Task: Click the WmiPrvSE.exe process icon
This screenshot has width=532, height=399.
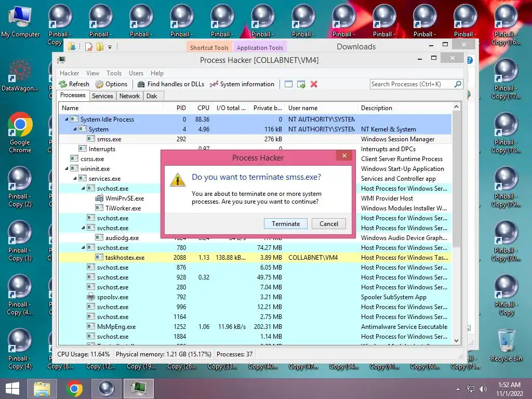Action: [x=99, y=198]
